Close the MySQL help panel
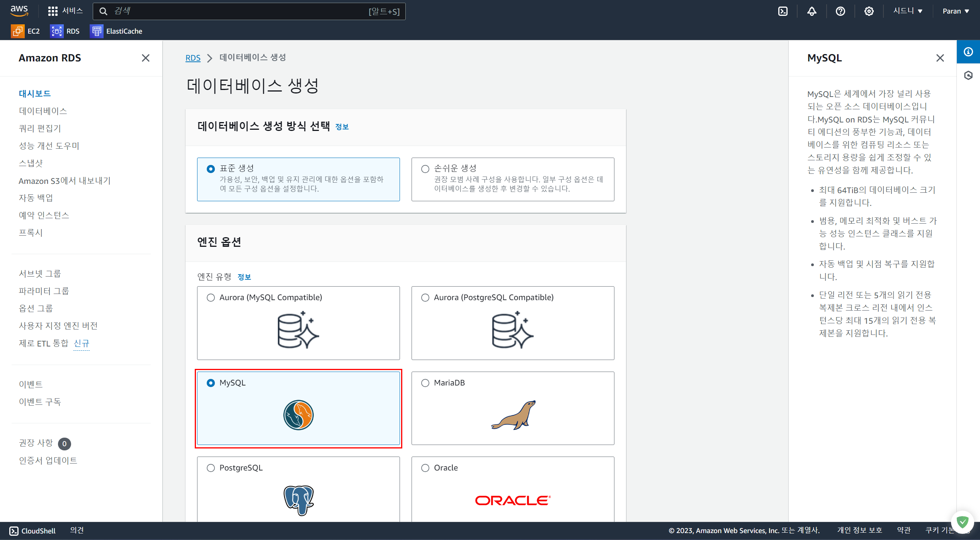Image resolution: width=980 pixels, height=540 pixels. [940, 58]
